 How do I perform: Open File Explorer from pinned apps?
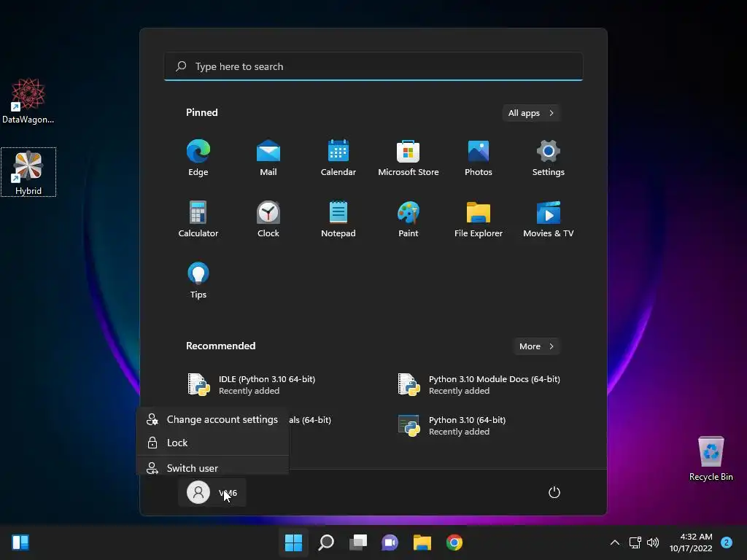(x=479, y=219)
